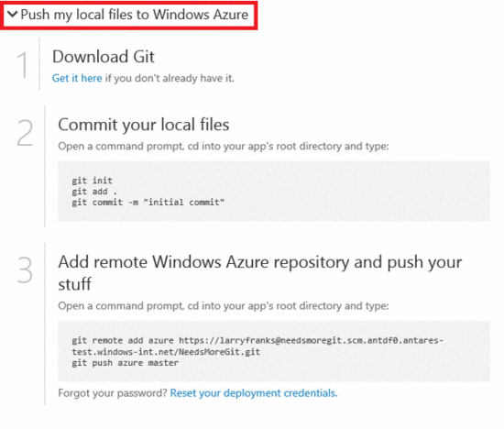Click the 'git remote add azure' command line
The width and height of the screenshot is (504, 429).
257,340
